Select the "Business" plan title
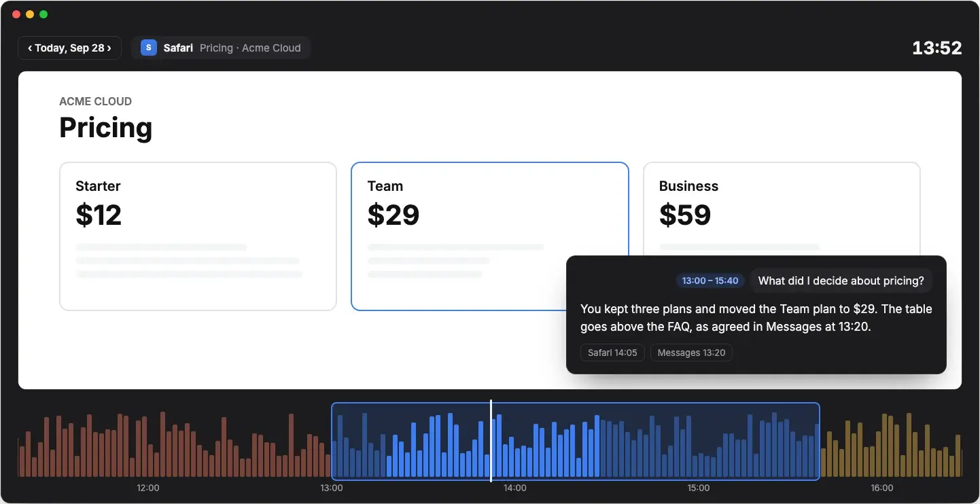Screen dimensions: 980x504 pyautogui.click(x=688, y=186)
